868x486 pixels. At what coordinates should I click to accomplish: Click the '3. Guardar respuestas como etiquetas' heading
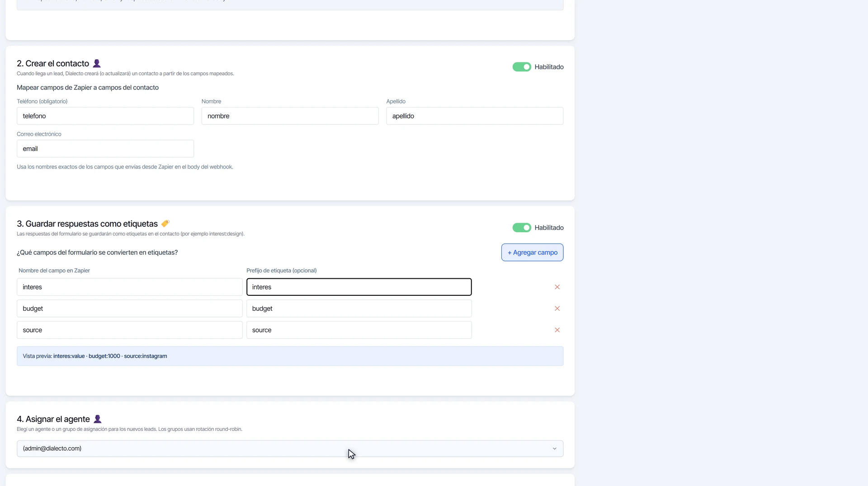pyautogui.click(x=87, y=224)
